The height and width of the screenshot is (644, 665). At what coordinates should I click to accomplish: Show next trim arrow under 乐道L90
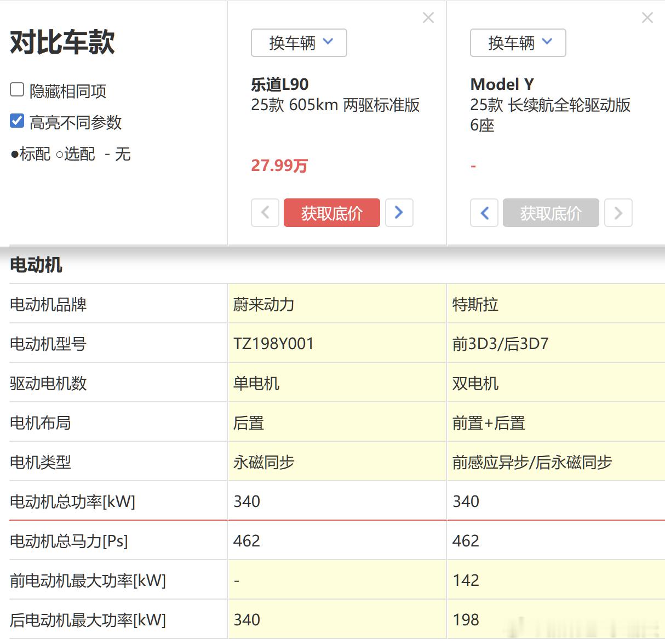pyautogui.click(x=399, y=213)
